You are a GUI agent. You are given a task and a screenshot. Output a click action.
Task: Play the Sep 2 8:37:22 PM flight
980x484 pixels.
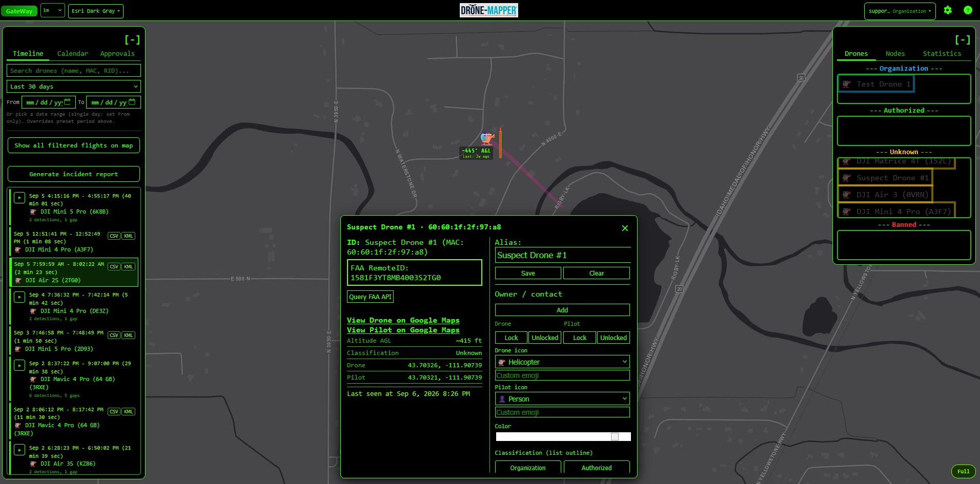coord(19,365)
